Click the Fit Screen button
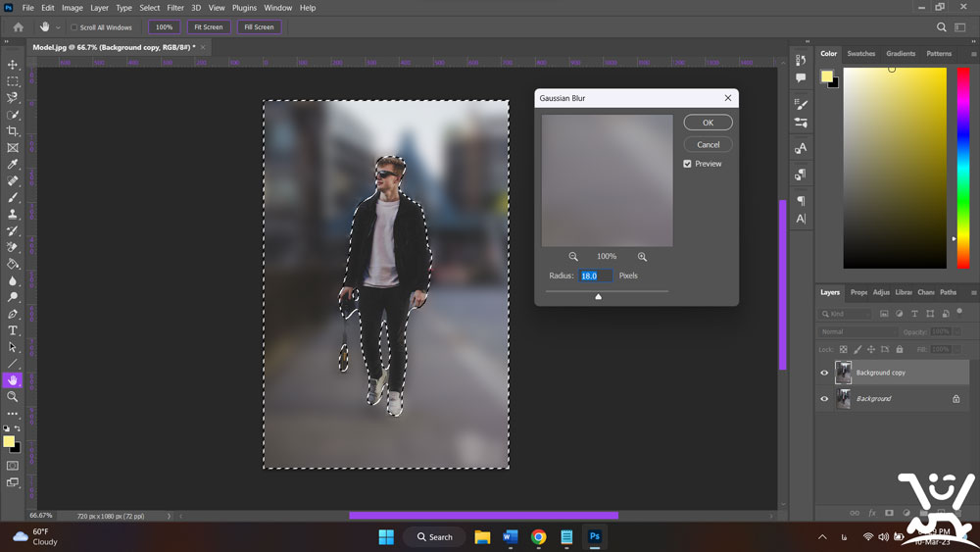The image size is (980, 552). (x=208, y=26)
